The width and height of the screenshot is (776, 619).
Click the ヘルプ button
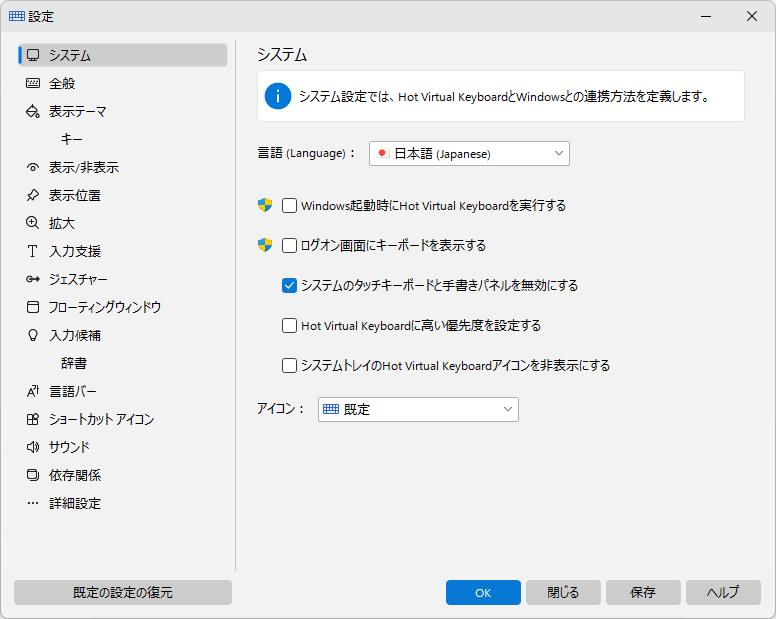pyautogui.click(x=723, y=592)
